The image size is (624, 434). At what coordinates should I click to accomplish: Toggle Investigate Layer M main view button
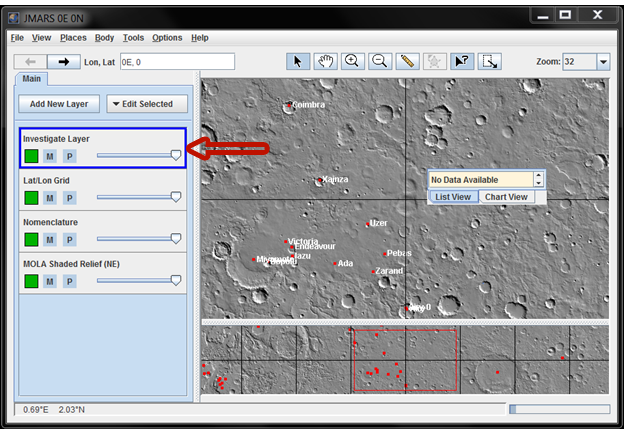click(50, 156)
